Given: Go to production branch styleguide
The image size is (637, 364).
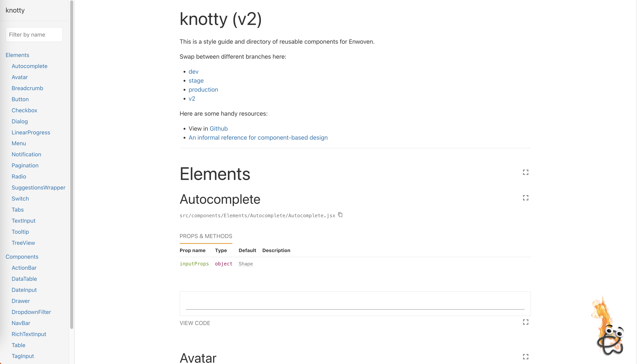Looking at the screenshot, I should (x=203, y=90).
